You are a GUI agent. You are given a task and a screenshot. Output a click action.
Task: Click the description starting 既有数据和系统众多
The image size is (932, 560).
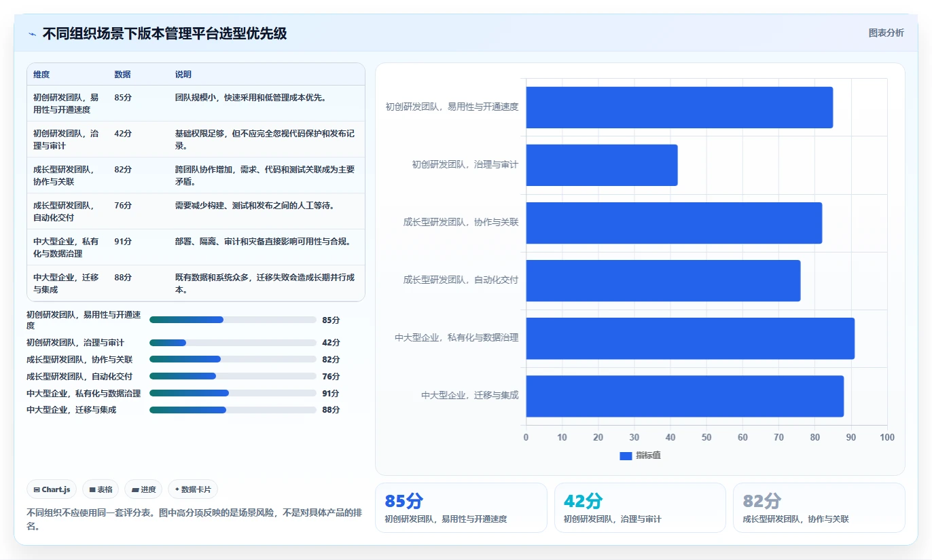pyautogui.click(x=265, y=284)
